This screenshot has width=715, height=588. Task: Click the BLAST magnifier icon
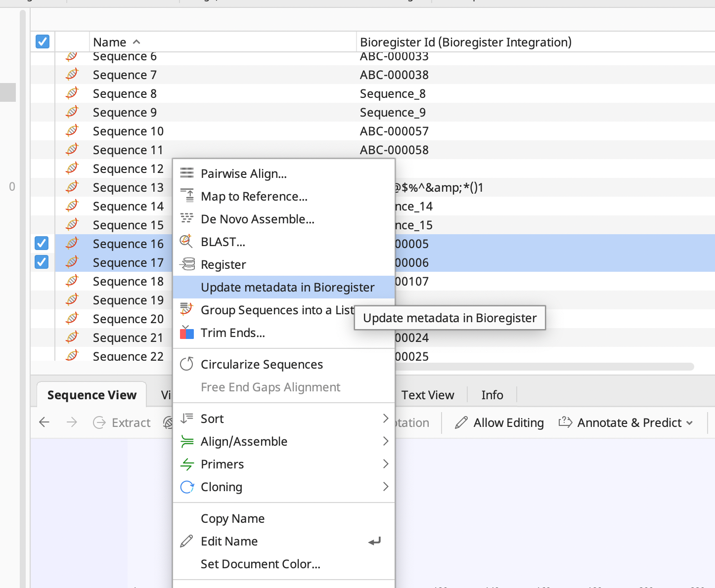[x=186, y=242]
